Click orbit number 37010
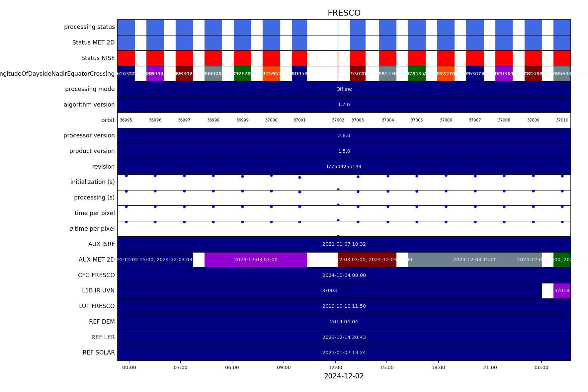The height and width of the screenshot is (392, 588). 562,120
